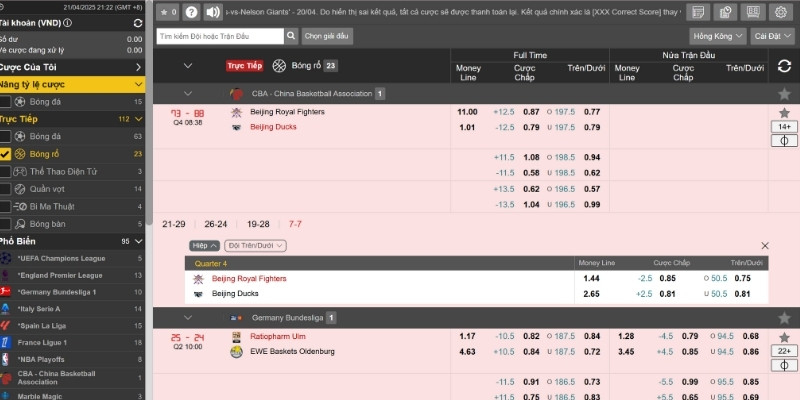Tick the Thể Thao Điện Tử checkbox

[x=5, y=171]
